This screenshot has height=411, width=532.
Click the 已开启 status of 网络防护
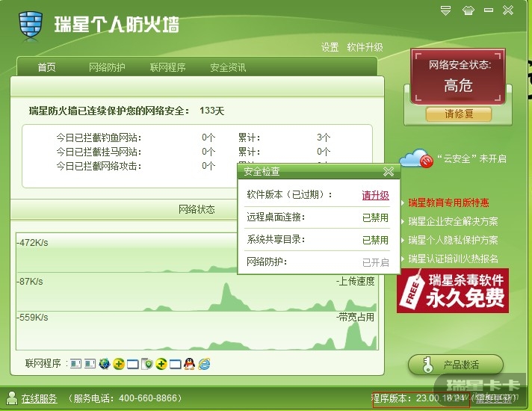tap(375, 262)
